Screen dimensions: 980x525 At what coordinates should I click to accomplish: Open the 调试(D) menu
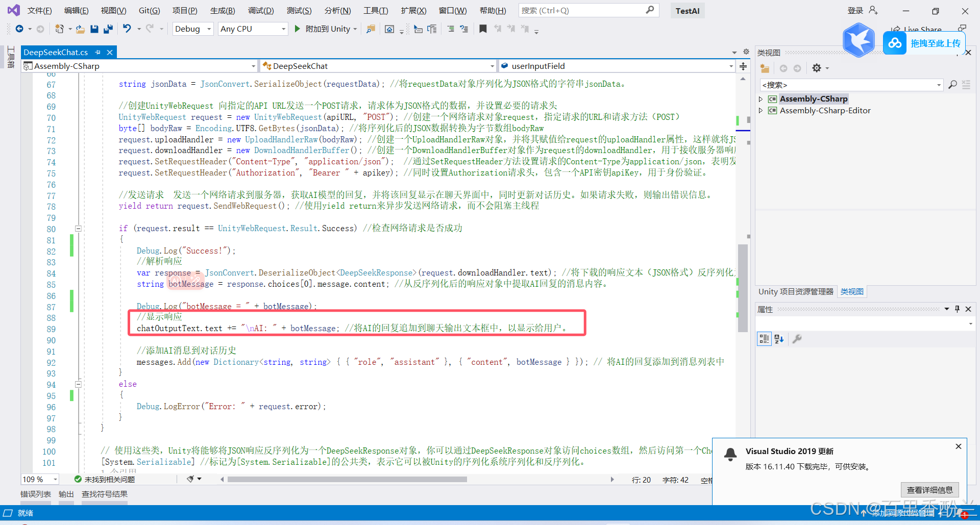(261, 11)
